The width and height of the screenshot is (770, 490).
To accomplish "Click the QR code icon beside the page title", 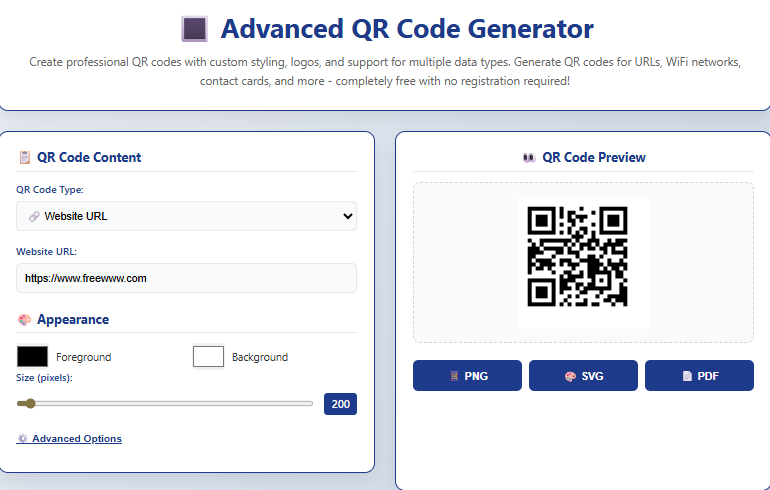I will coord(193,29).
